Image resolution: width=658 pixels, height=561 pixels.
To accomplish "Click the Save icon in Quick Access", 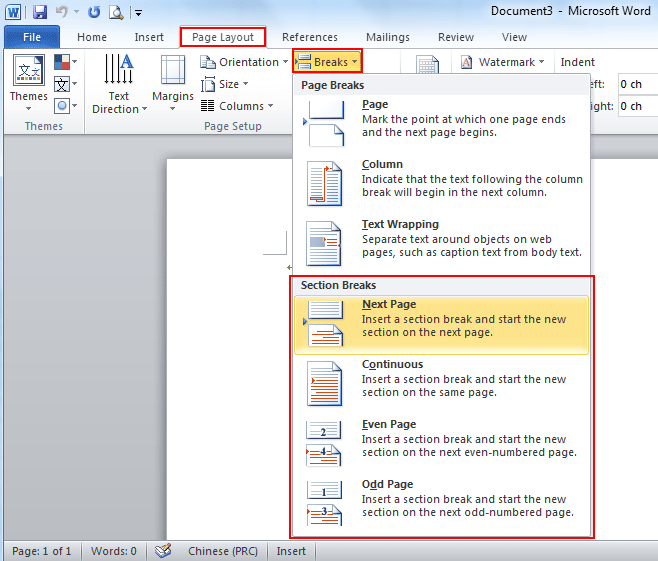I will click(x=40, y=12).
